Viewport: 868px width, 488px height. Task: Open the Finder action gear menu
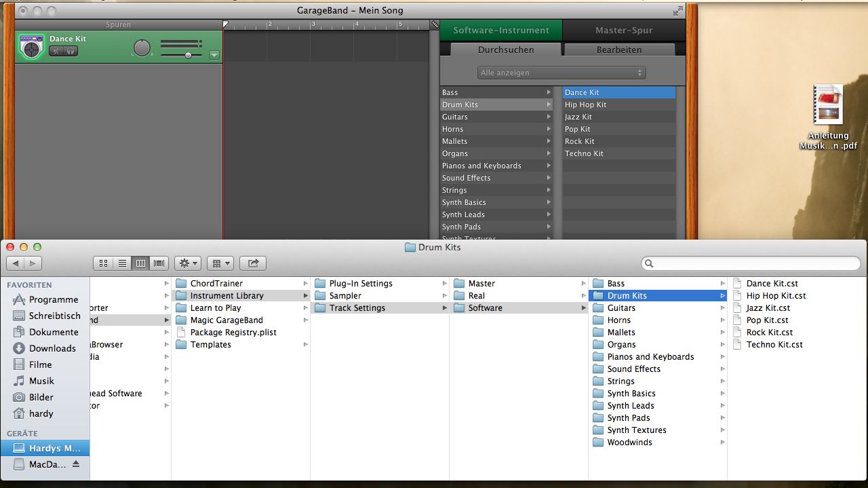tap(187, 263)
